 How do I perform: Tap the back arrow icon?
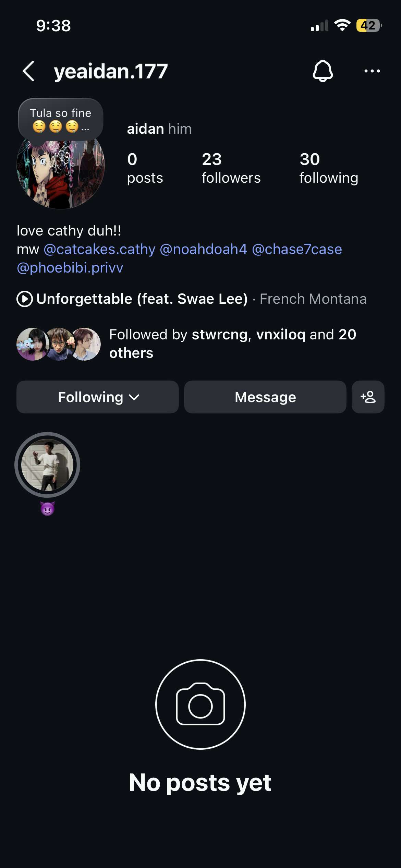point(28,71)
